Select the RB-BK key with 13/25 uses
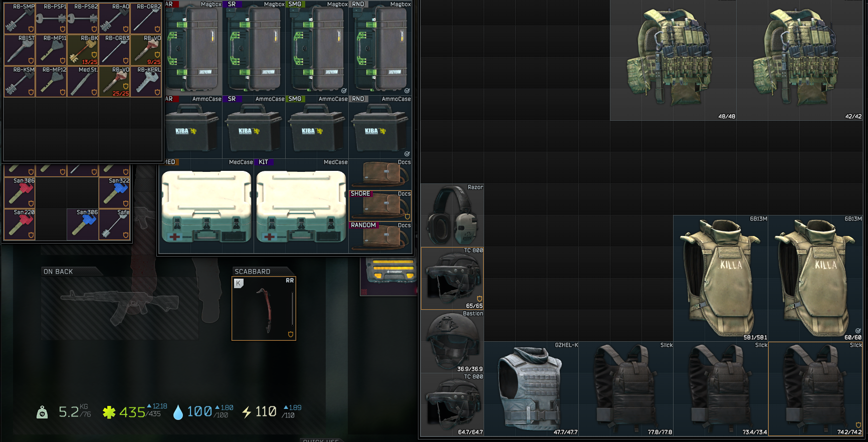868x442 pixels. click(x=83, y=50)
